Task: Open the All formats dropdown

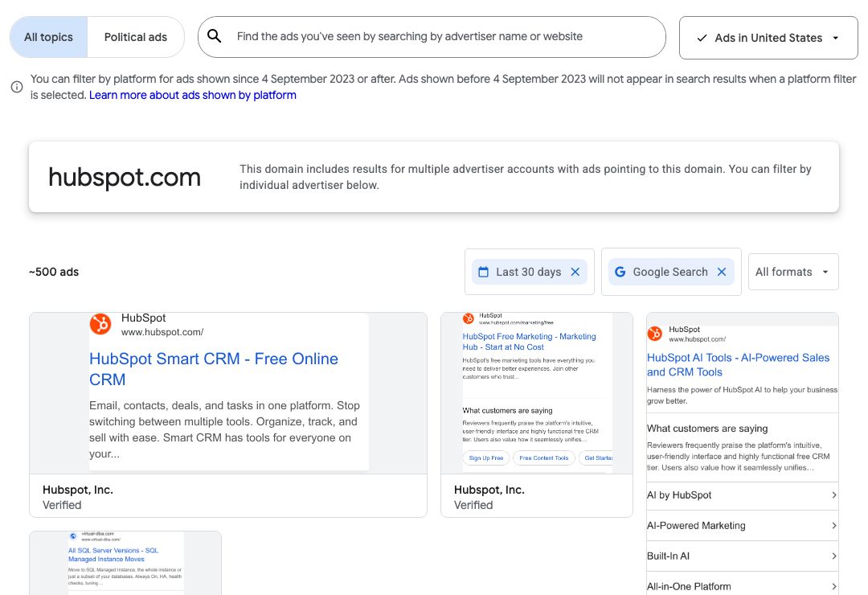Action: pos(793,272)
